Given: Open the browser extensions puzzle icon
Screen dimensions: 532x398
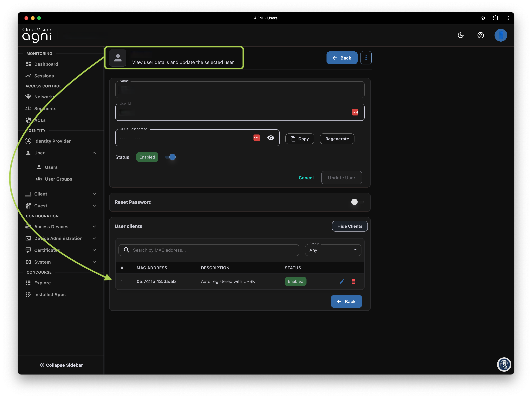Looking at the screenshot, I should 495,18.
